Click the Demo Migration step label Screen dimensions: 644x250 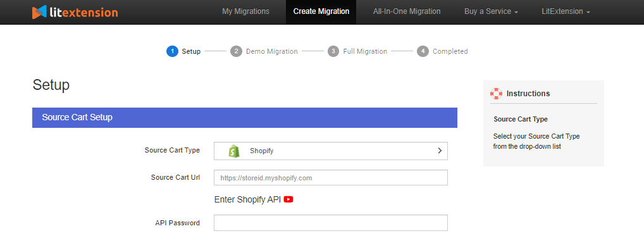272,51
